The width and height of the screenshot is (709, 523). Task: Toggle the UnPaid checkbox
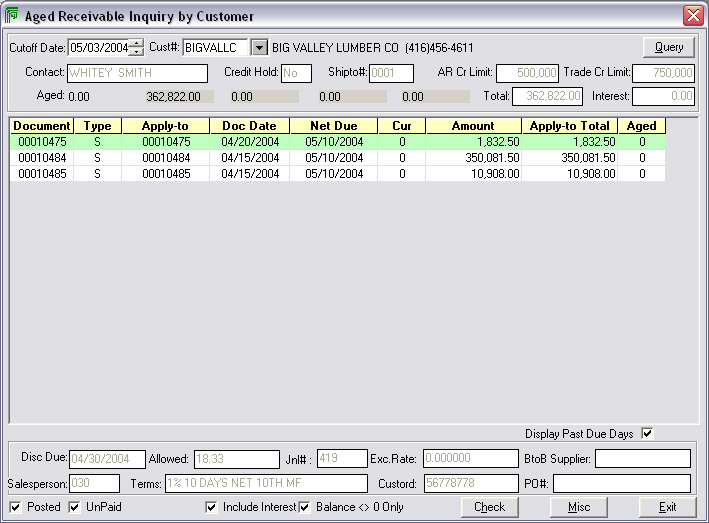74,507
